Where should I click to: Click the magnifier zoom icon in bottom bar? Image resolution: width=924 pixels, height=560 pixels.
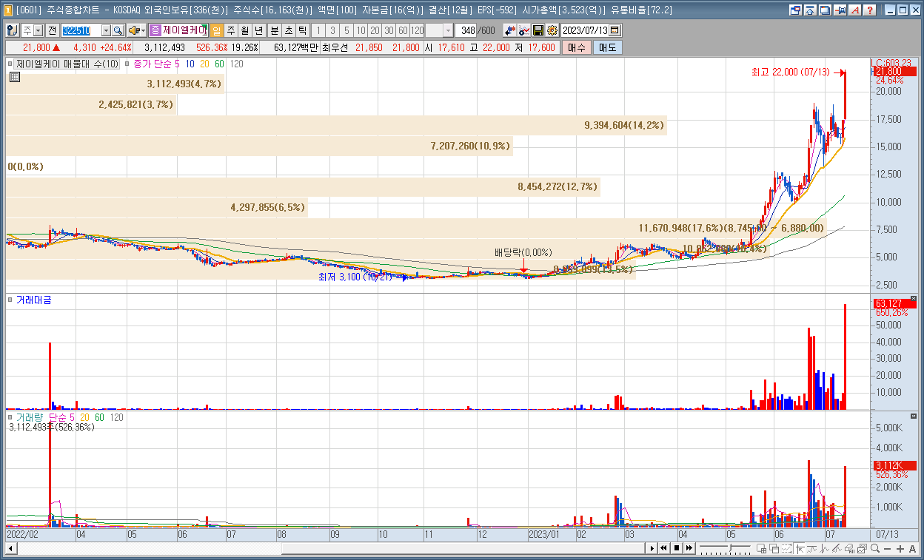875,548
